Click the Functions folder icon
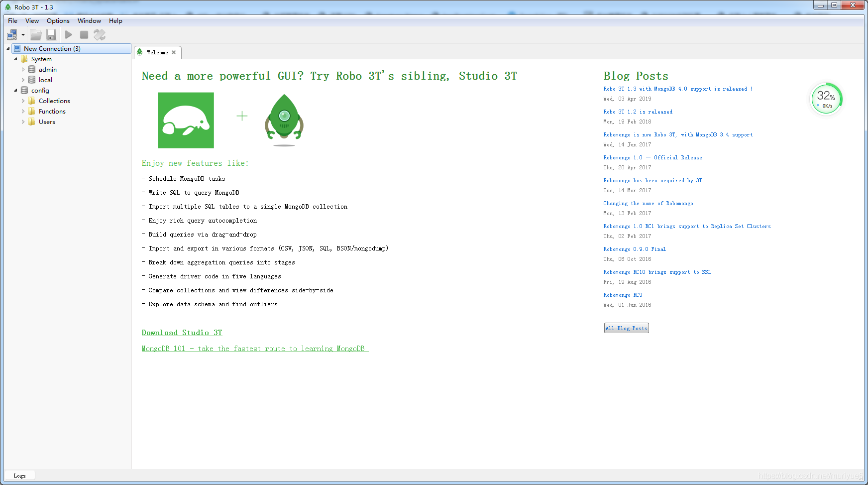The width and height of the screenshot is (868, 485). point(32,111)
